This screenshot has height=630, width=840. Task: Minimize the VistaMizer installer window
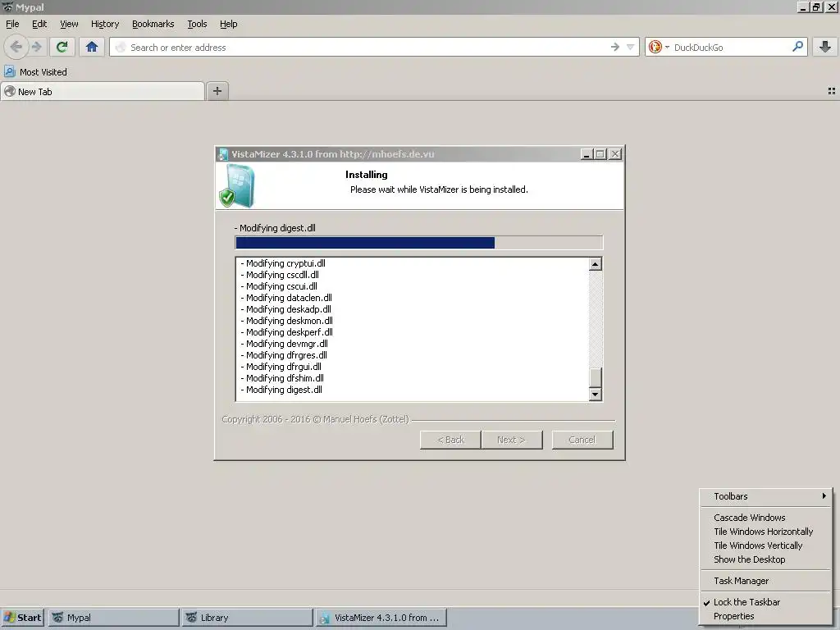(587, 154)
